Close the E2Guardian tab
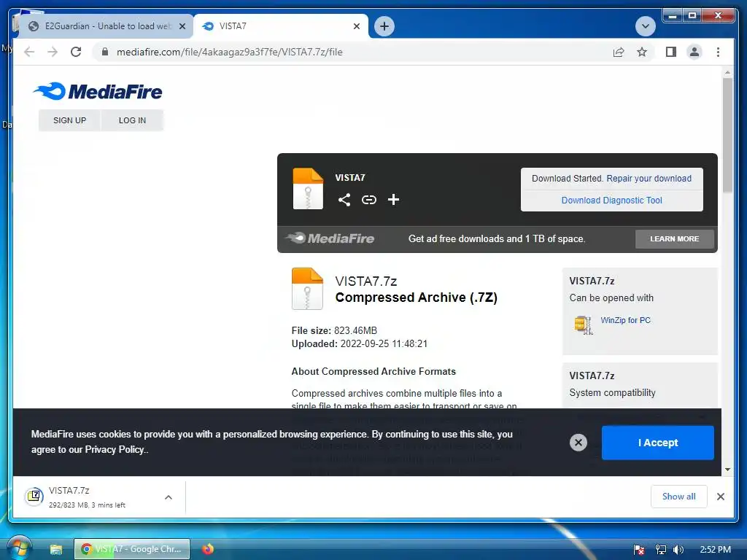747x560 pixels. tap(182, 26)
